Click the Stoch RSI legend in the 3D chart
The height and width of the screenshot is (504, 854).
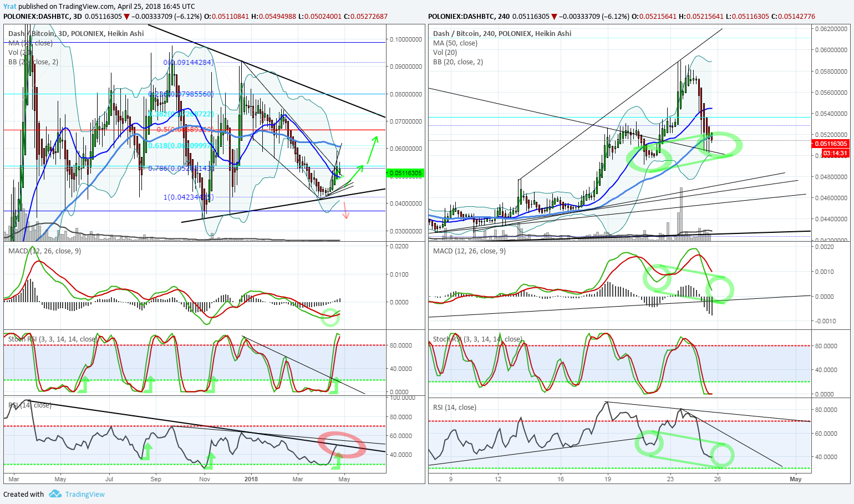(52, 339)
